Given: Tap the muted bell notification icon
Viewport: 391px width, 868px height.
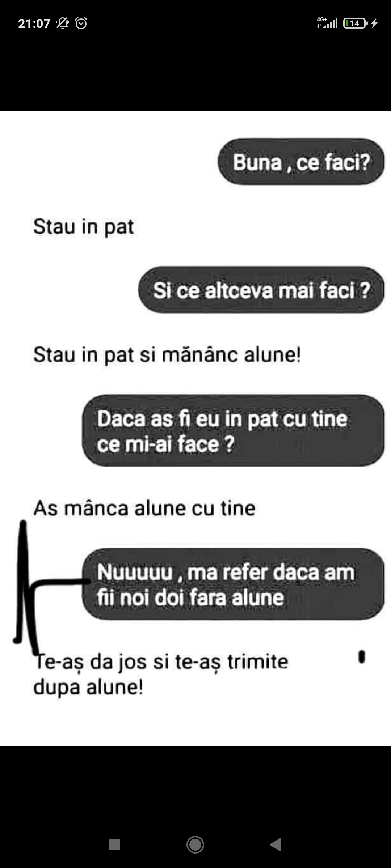Looking at the screenshot, I should [63, 24].
